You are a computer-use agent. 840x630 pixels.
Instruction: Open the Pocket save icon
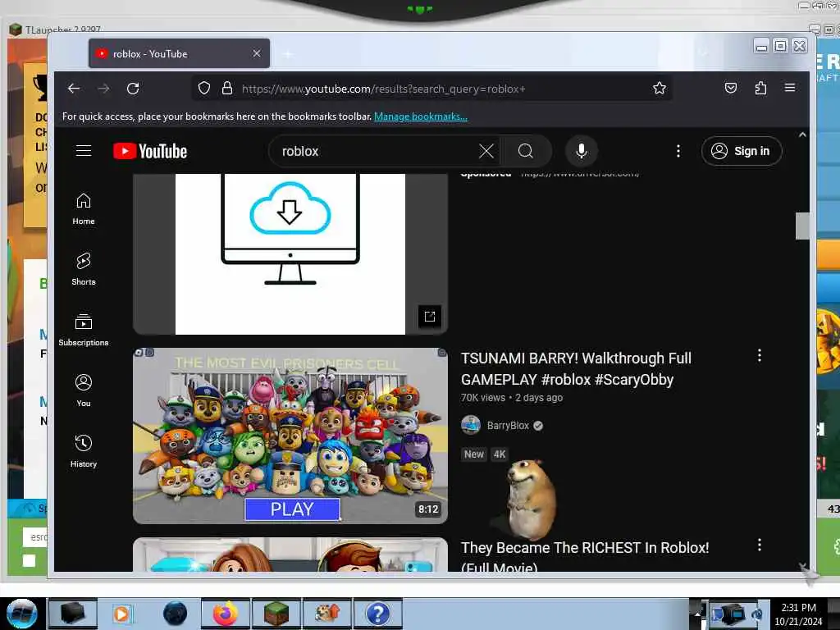[731, 88]
